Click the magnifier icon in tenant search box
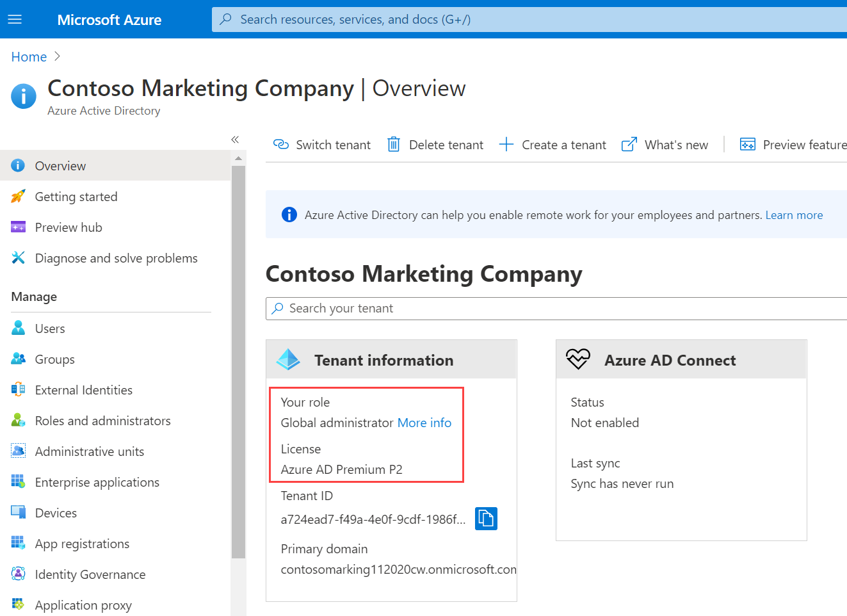Screen dimensions: 847x616 277,309
